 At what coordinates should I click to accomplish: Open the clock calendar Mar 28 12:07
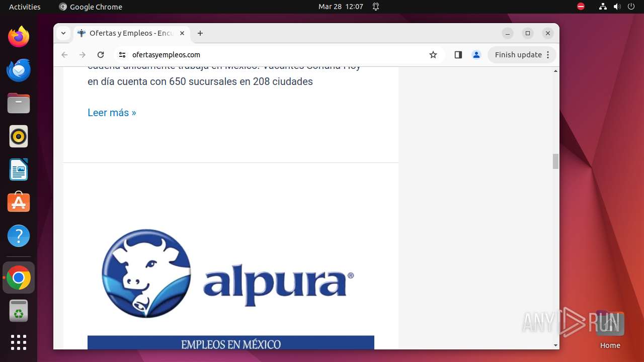[x=341, y=7]
